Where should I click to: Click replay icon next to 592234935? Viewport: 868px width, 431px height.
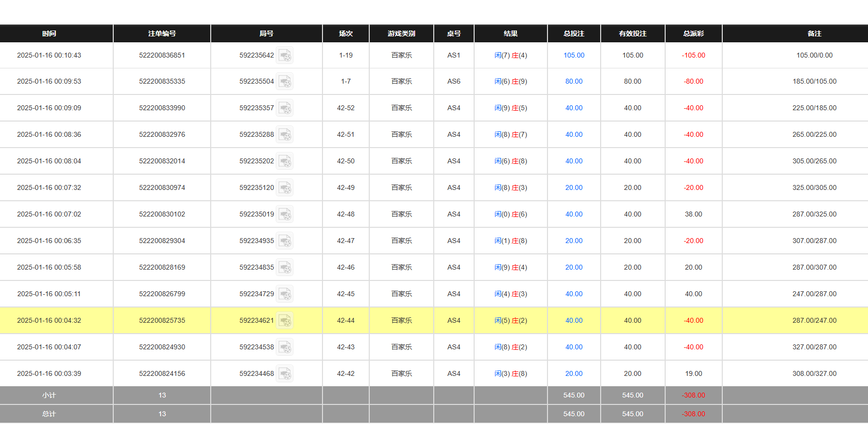285,241
